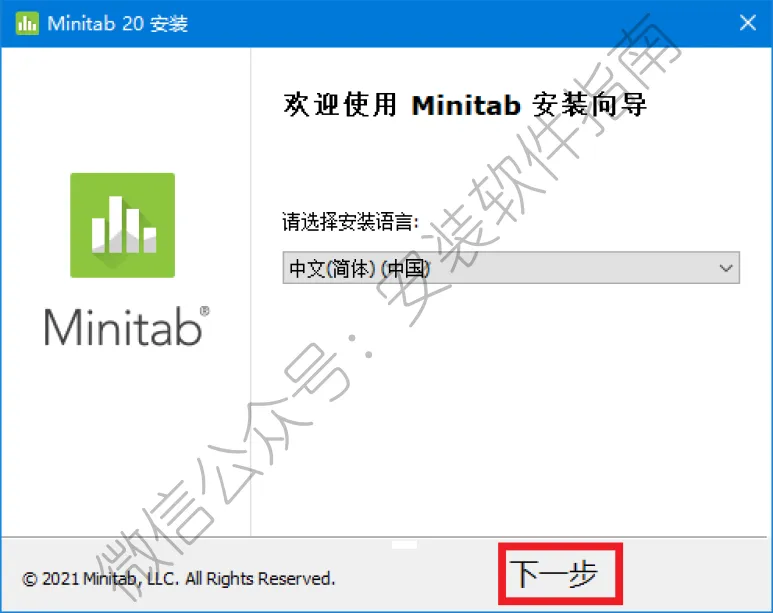Select the 中文(简体) (中国) language text
This screenshot has height=613, width=773.
(x=360, y=268)
